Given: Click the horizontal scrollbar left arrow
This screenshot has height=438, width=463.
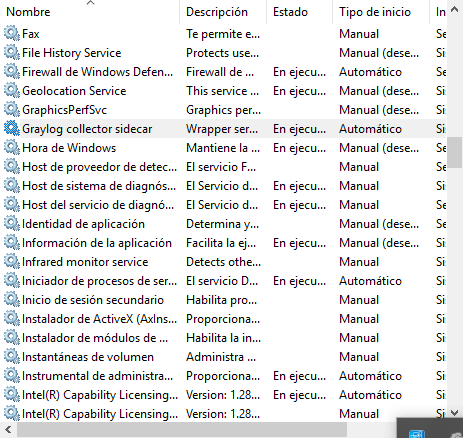Looking at the screenshot, I should coord(8,430).
